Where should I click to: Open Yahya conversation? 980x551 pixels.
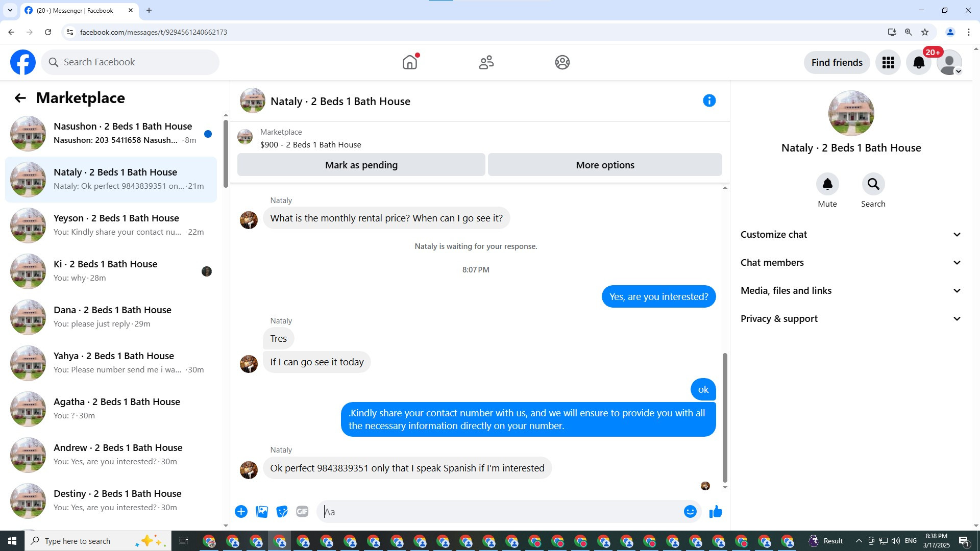pos(111,363)
